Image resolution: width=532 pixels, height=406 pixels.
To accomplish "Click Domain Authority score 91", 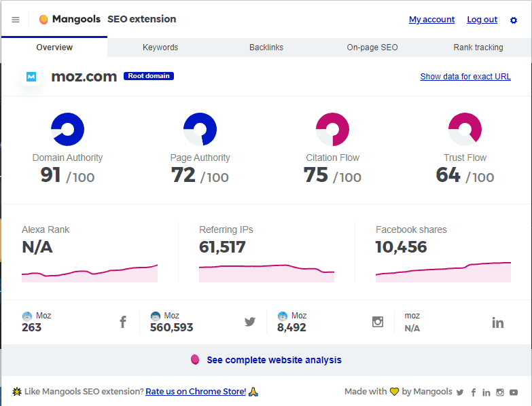I will tap(50, 175).
